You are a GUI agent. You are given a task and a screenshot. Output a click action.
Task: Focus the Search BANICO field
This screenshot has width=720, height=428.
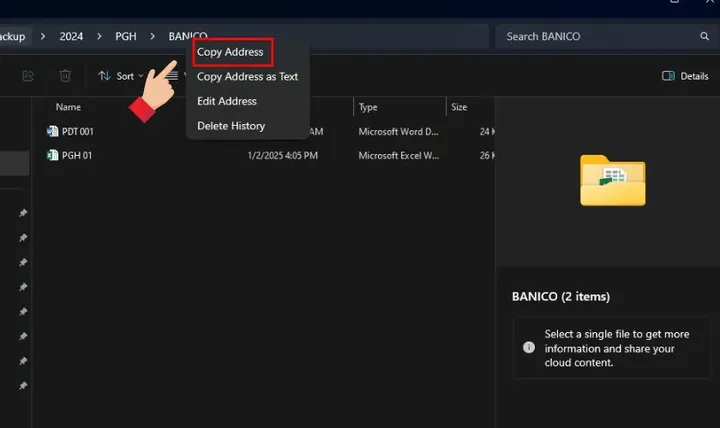pyautogui.click(x=605, y=36)
